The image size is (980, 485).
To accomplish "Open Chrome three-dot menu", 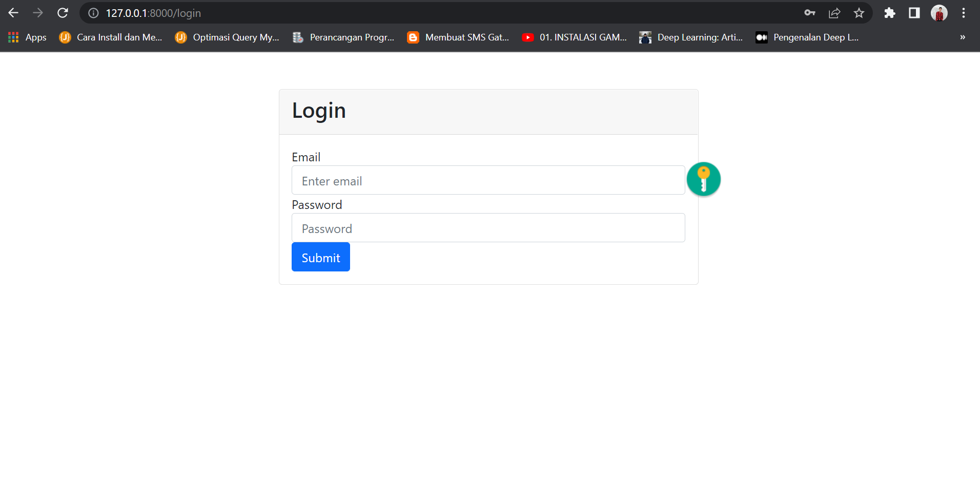I will pos(963,13).
